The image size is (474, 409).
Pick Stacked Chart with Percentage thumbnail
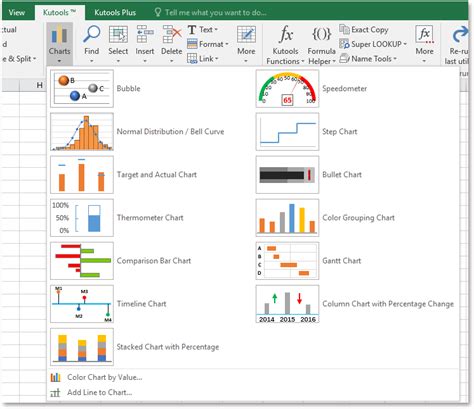pyautogui.click(x=82, y=347)
